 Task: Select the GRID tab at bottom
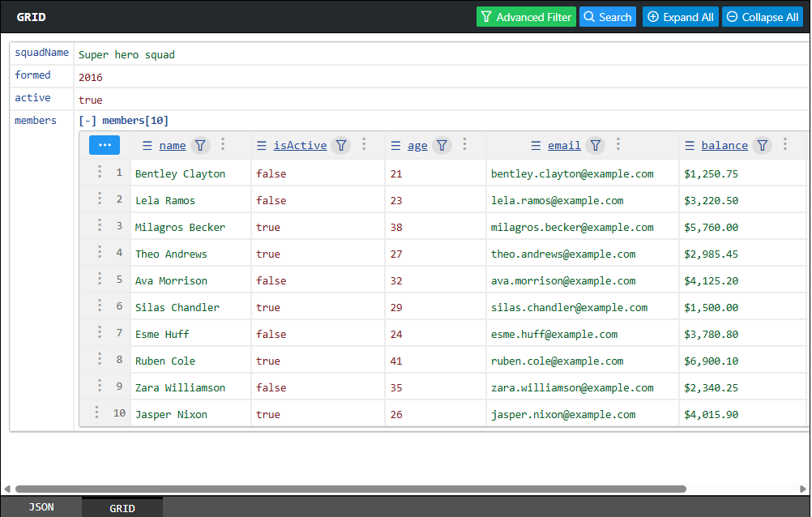[x=122, y=508]
